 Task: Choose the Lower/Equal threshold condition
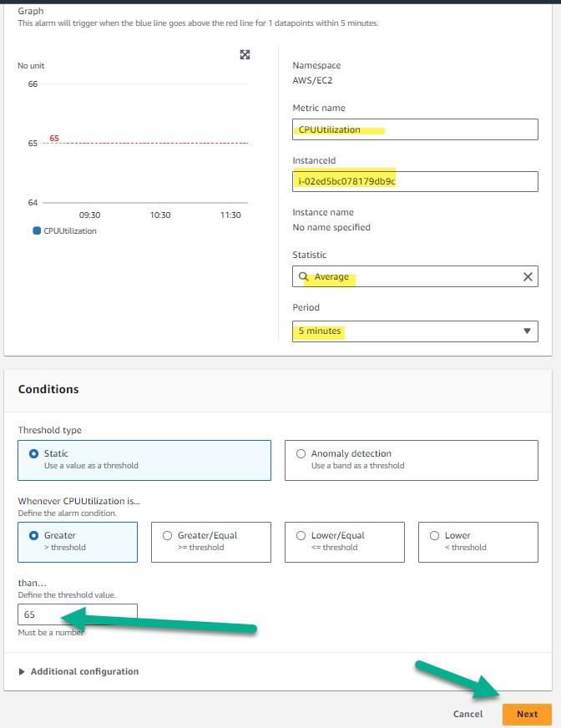pyautogui.click(x=301, y=536)
